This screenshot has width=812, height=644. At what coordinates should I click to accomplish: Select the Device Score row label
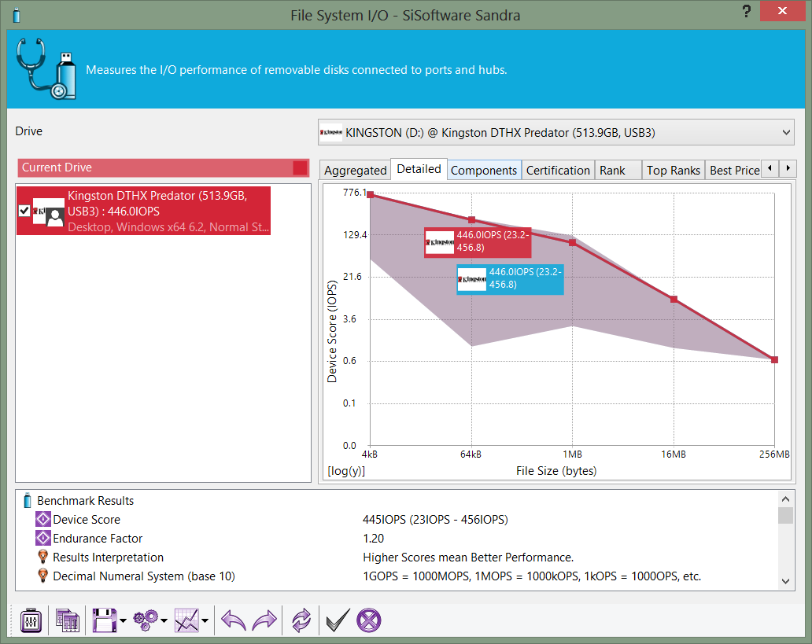pos(87,519)
